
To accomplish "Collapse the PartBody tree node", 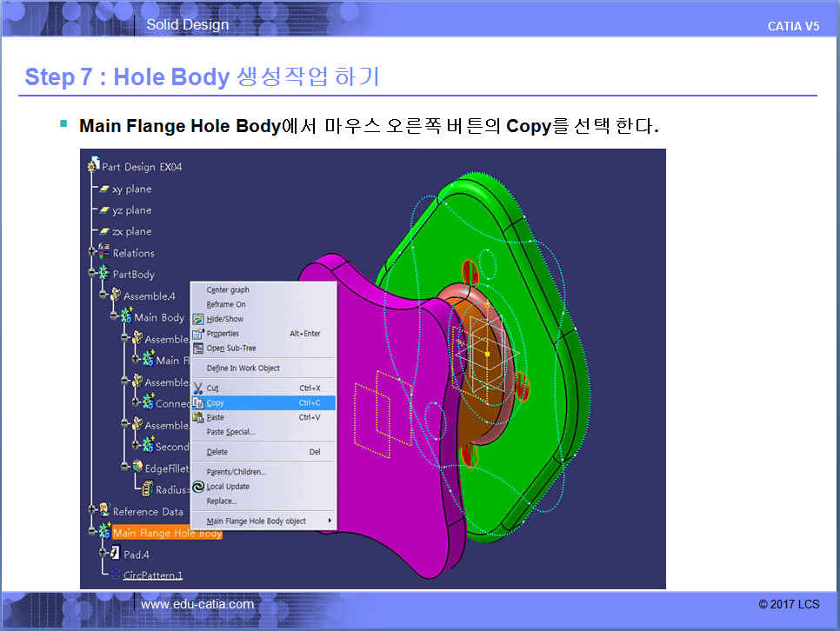I will coord(91,274).
